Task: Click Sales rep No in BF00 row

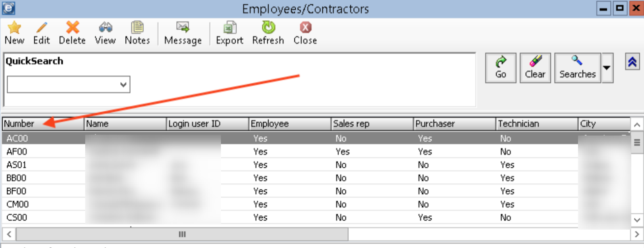Action: click(x=341, y=191)
